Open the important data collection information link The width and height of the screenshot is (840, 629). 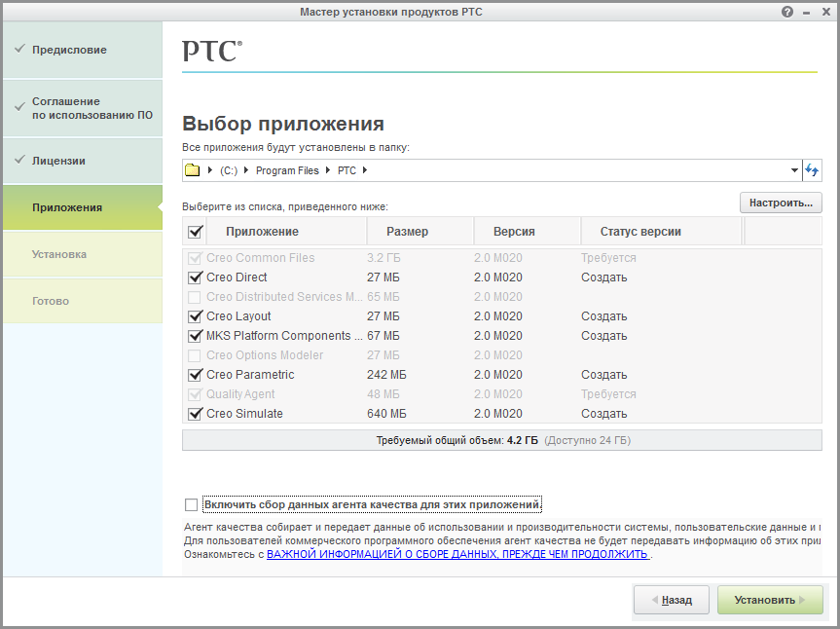tap(458, 554)
